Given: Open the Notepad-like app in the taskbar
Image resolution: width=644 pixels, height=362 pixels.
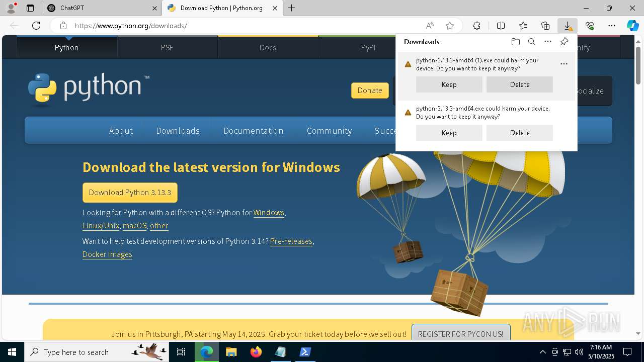Looking at the screenshot, I should point(281,352).
